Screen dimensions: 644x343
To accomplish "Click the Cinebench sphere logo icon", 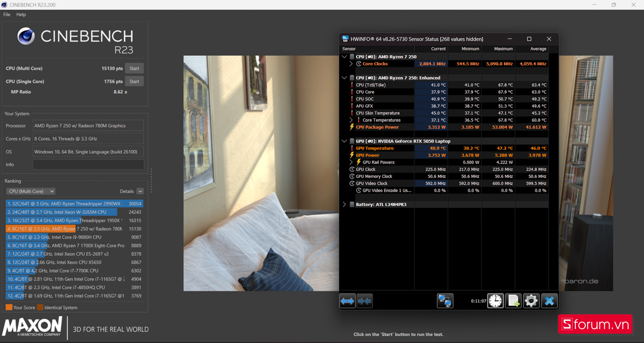I will click(26, 36).
